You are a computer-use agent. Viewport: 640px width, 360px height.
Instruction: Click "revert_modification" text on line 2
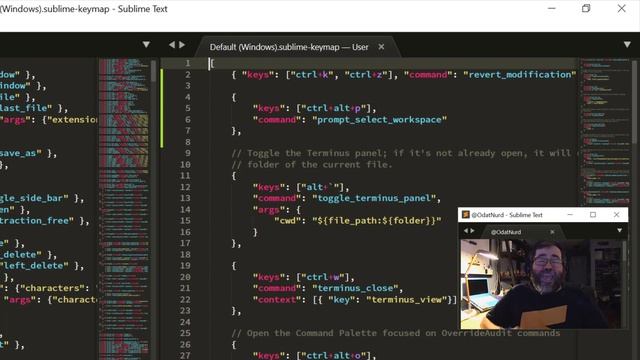(x=519, y=75)
